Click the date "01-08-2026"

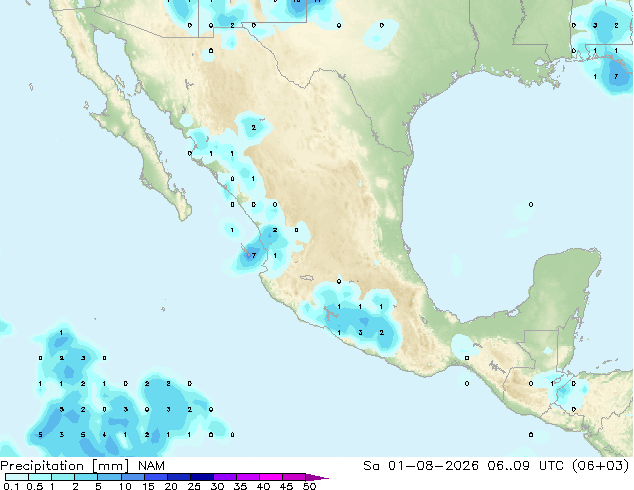click(x=433, y=466)
